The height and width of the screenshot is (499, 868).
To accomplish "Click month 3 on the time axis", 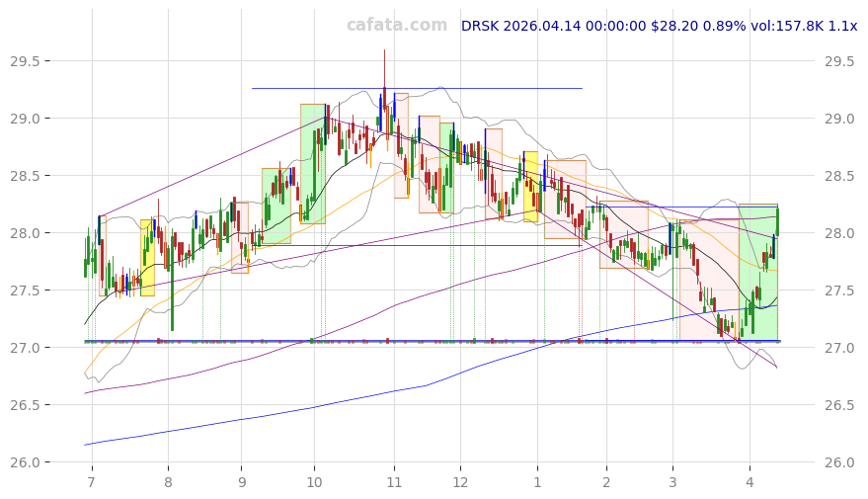I will click(672, 482).
